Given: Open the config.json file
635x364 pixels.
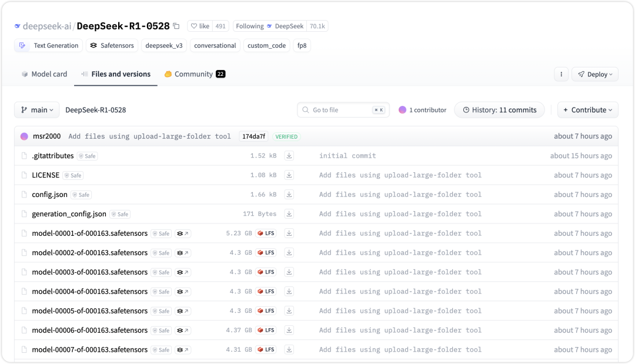Looking at the screenshot, I should (x=50, y=195).
